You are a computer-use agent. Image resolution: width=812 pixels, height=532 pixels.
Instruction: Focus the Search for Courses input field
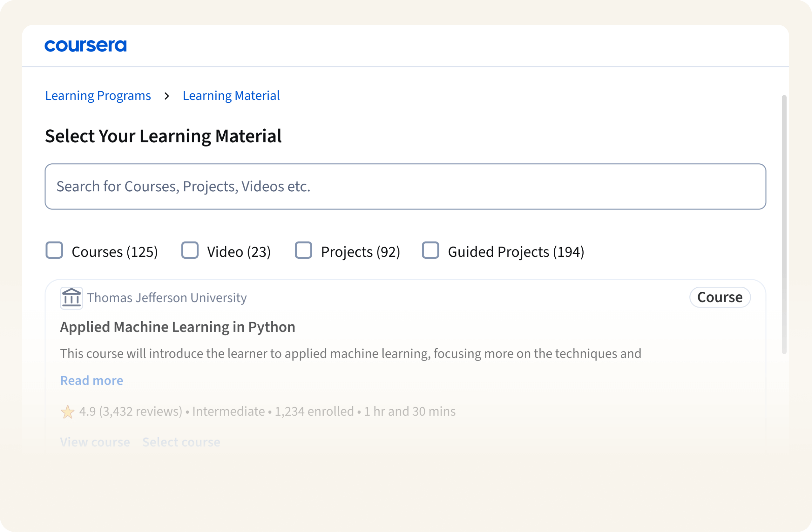tap(405, 186)
